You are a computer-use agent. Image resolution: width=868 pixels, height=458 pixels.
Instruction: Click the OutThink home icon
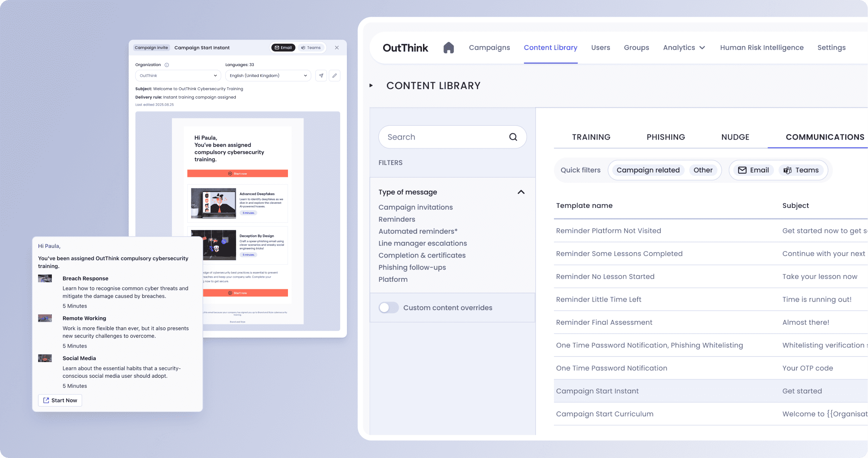448,48
